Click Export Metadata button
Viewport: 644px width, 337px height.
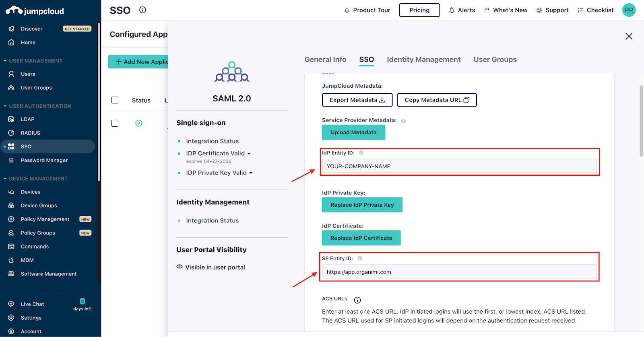click(x=357, y=100)
